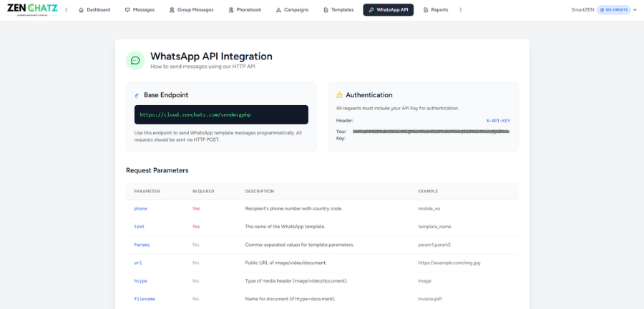
Task: Click the ZenChatz logo
Action: 32,10
